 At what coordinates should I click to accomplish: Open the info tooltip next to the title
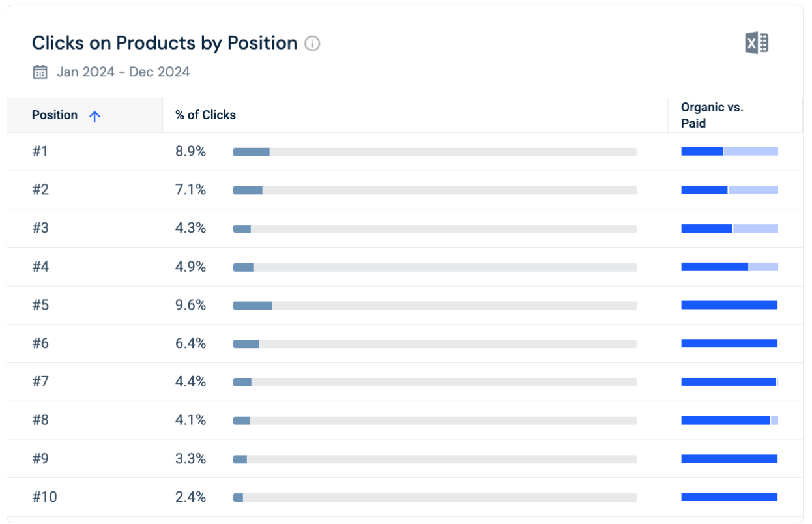pyautogui.click(x=312, y=44)
